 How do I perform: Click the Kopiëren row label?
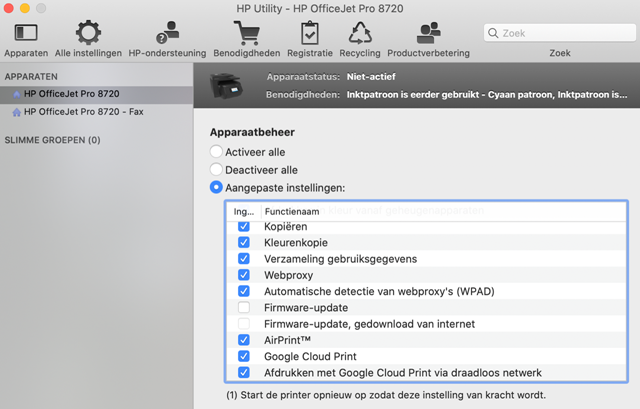click(286, 227)
